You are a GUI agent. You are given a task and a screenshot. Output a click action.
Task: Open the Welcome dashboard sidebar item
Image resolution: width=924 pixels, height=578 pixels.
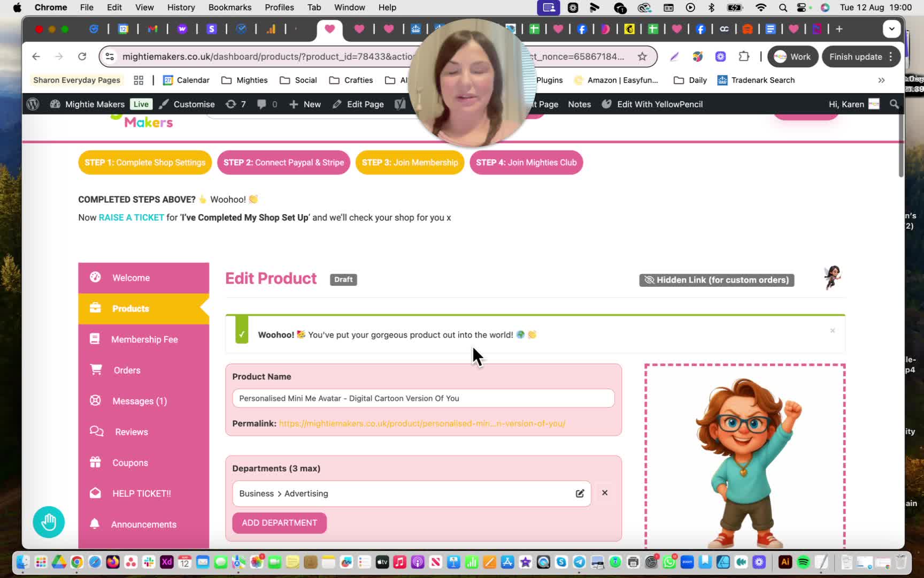(x=143, y=278)
